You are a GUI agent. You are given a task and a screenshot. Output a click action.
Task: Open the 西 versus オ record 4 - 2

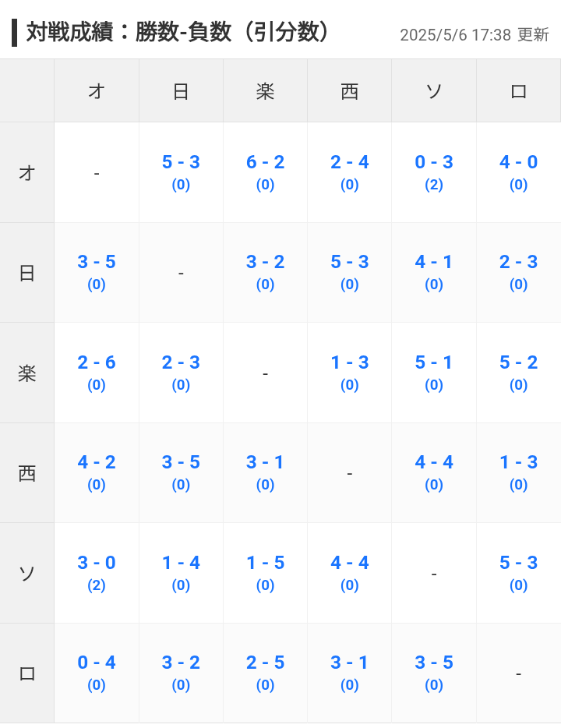97,472
